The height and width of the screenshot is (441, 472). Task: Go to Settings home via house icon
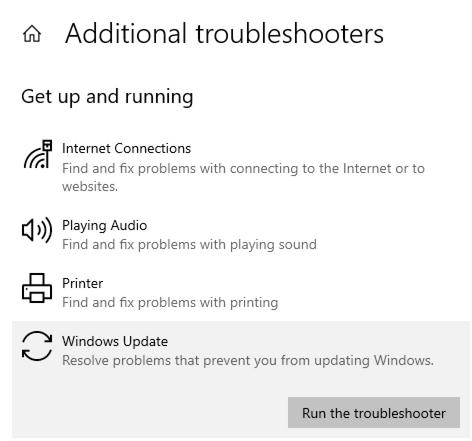[32, 34]
